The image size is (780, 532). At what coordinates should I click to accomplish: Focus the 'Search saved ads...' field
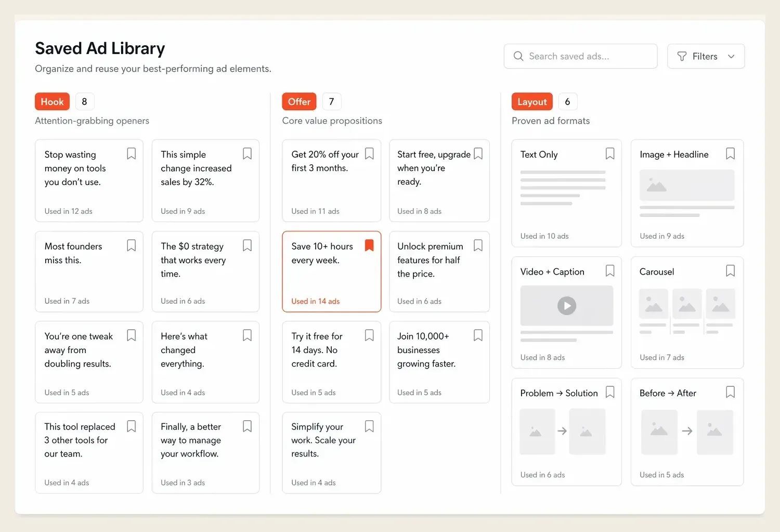(x=580, y=56)
